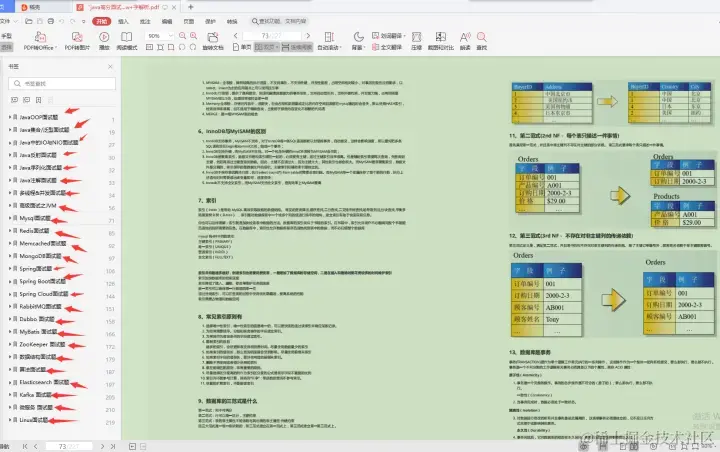Jump to last page in status bar
This screenshot has width=720, height=452.
[113, 446]
